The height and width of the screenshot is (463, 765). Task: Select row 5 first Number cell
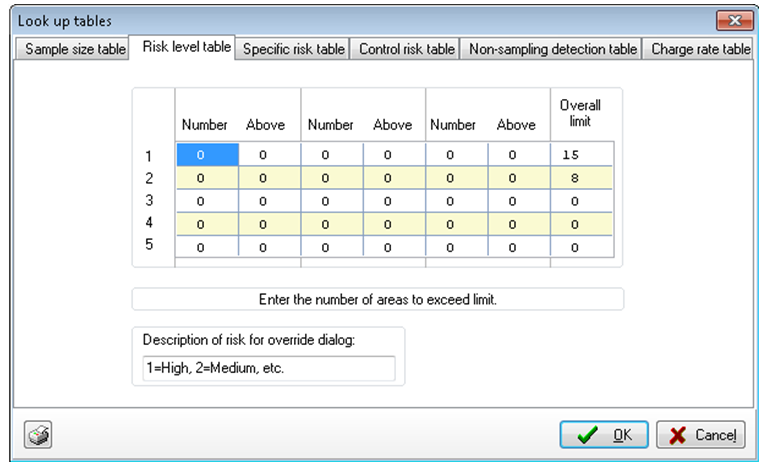point(207,247)
